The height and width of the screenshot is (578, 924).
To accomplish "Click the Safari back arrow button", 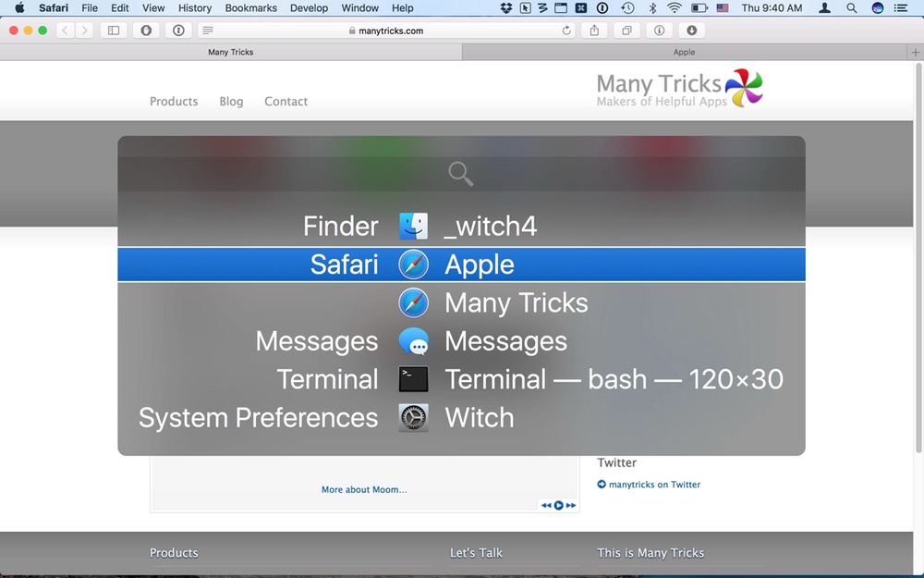I will click(x=65, y=31).
